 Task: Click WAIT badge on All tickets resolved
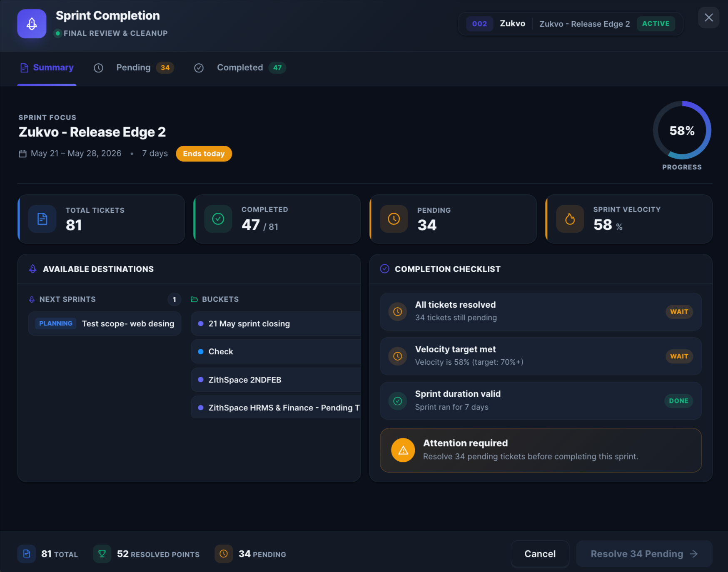(x=679, y=311)
